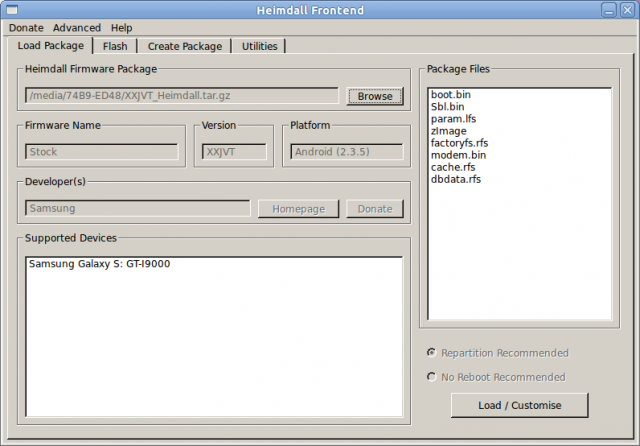
Task: Open the Help menu
Action: pyautogui.click(x=122, y=28)
